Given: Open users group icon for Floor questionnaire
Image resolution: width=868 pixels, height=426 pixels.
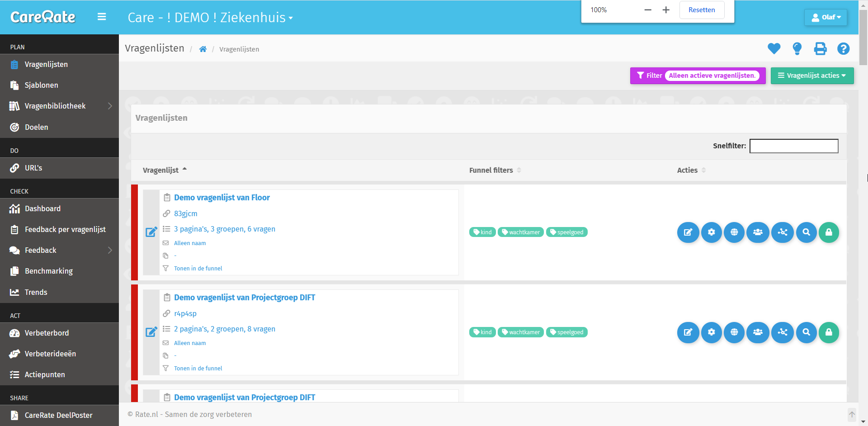Looking at the screenshot, I should click(x=758, y=232).
